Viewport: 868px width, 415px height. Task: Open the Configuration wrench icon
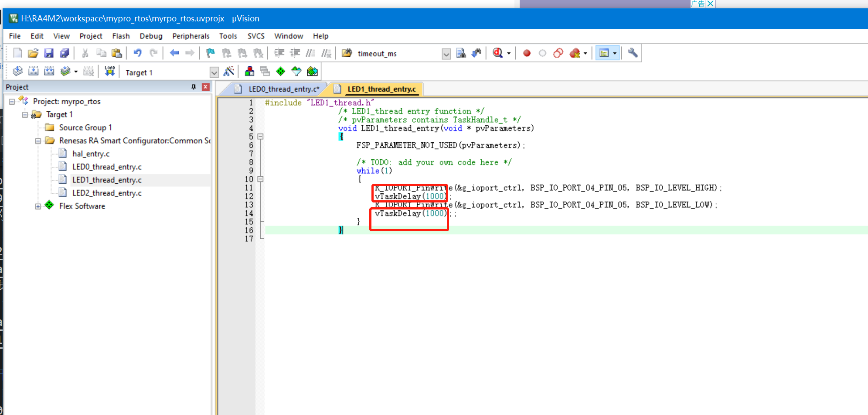[x=633, y=53]
